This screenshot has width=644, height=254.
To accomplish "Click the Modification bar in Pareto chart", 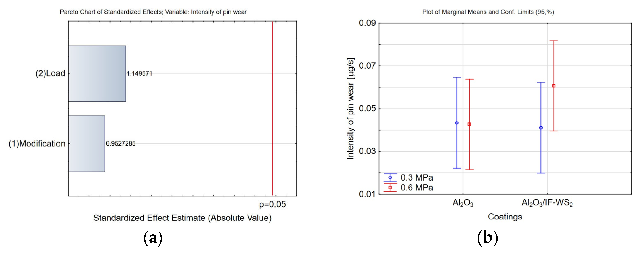I will coord(87,143).
